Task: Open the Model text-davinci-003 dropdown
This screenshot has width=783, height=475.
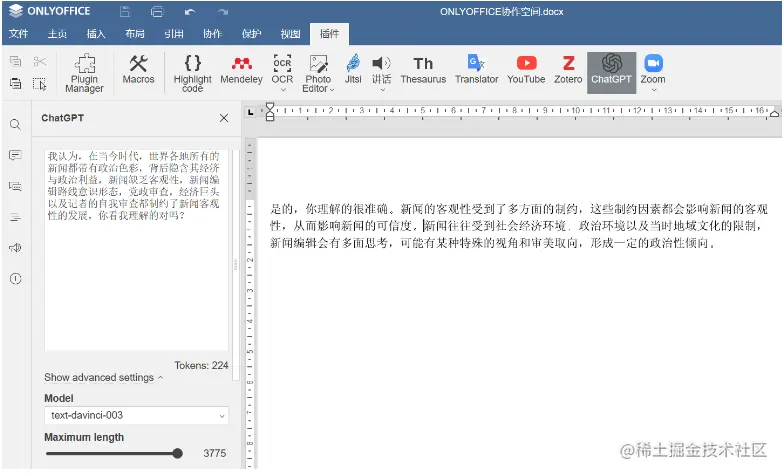Action: [x=136, y=415]
